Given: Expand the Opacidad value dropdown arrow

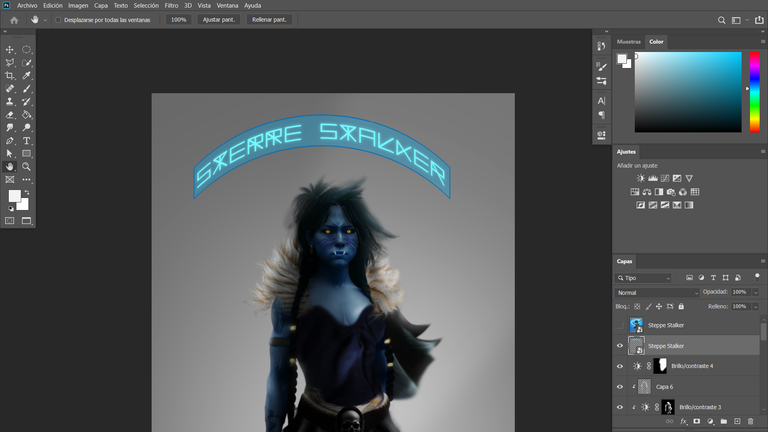Looking at the screenshot, I should 756,292.
